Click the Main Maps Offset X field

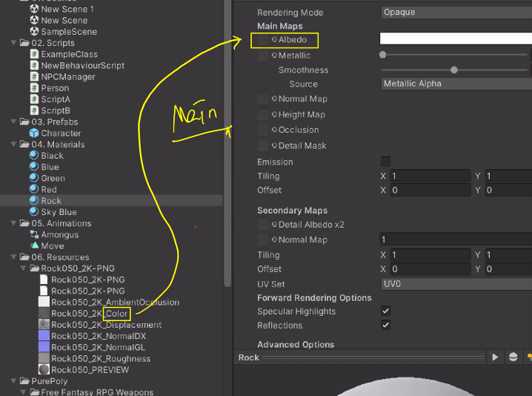tap(430, 190)
